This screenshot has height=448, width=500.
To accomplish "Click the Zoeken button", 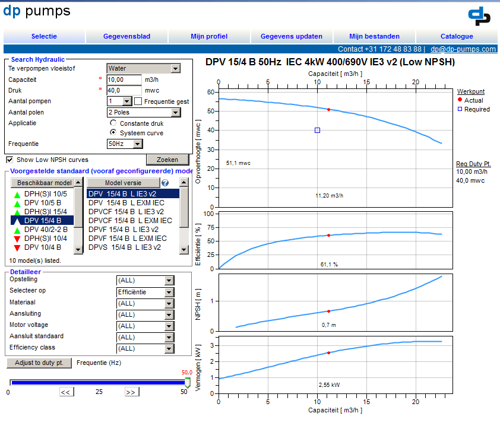I will [x=167, y=160].
